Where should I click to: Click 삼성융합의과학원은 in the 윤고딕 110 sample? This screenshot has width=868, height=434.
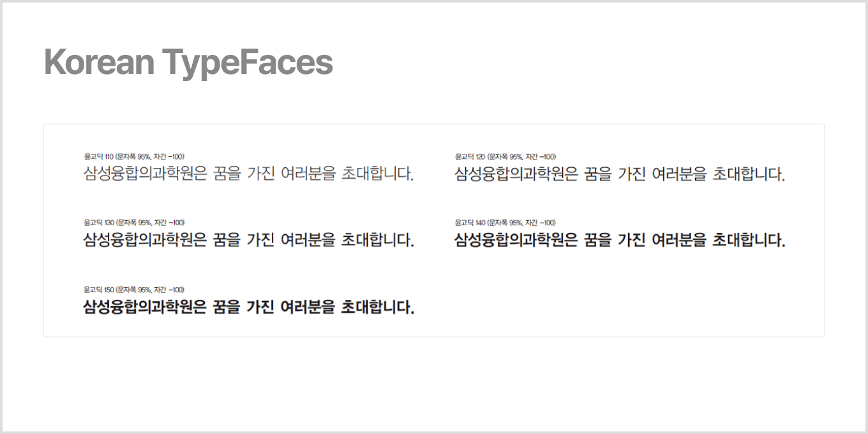146,174
